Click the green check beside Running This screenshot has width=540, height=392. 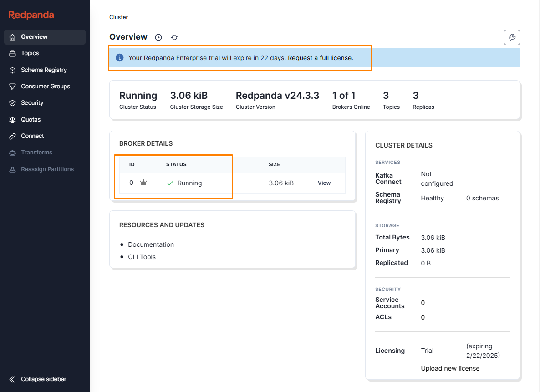170,183
